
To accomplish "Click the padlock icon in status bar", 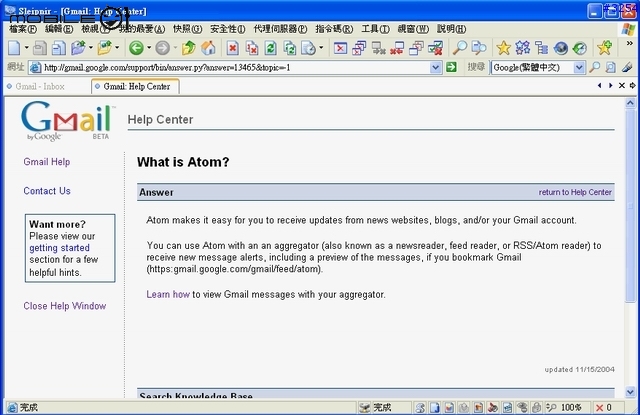I will point(536,407).
